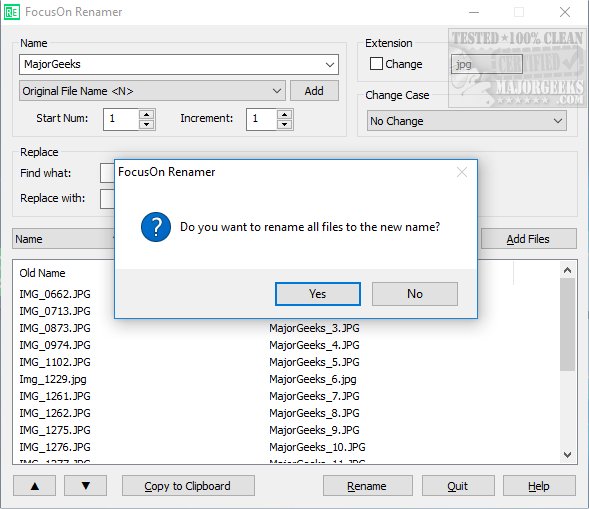Screen dimensions: 589x509
Task: Click new name MajorGeeks_6.jpg
Action: [313, 379]
